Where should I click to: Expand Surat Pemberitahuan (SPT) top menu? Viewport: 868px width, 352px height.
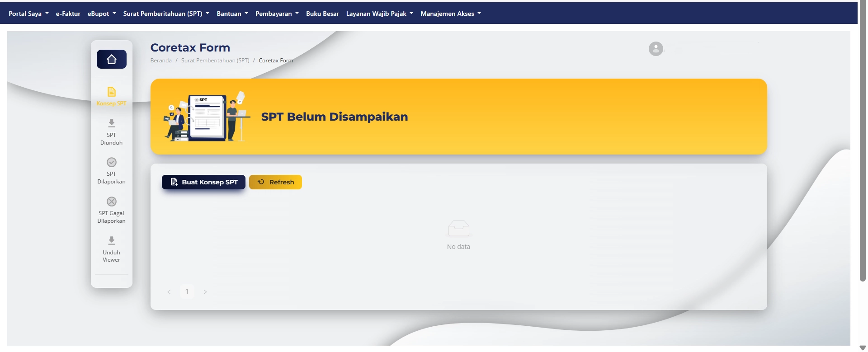click(166, 14)
